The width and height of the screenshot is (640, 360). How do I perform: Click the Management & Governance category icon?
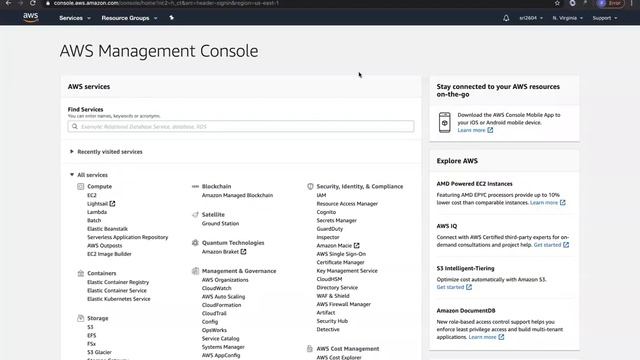[x=195, y=271]
